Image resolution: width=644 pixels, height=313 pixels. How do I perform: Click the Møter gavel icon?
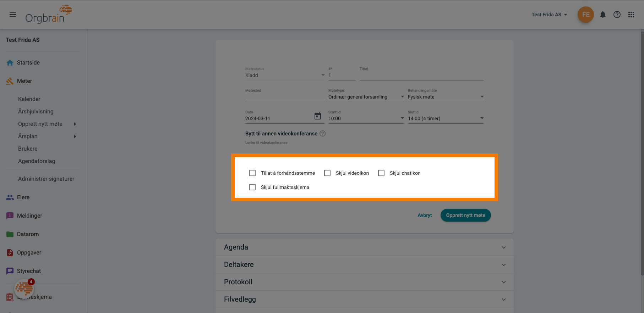click(x=10, y=81)
